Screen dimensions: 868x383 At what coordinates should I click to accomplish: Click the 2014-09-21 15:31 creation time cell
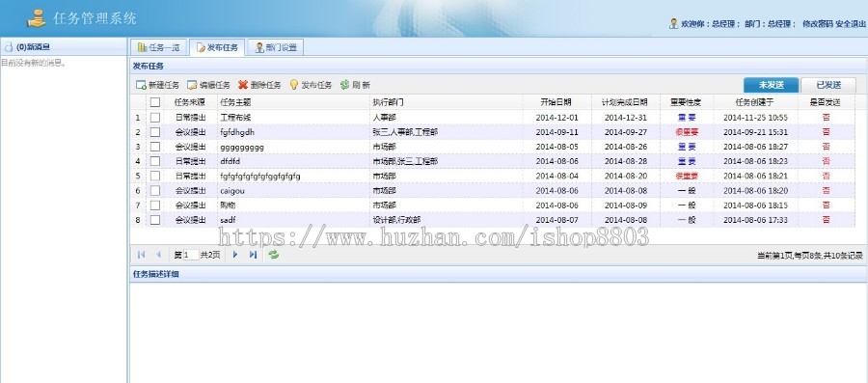click(755, 132)
